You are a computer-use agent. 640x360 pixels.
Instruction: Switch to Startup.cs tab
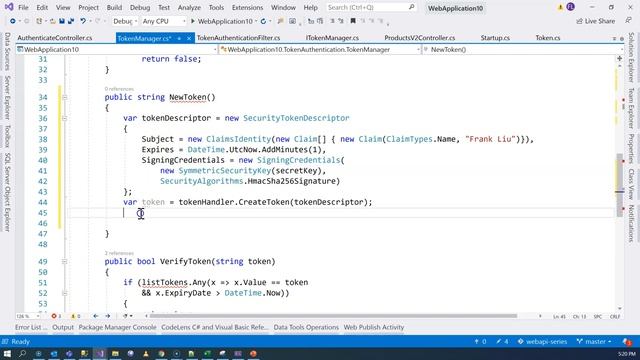[495, 38]
